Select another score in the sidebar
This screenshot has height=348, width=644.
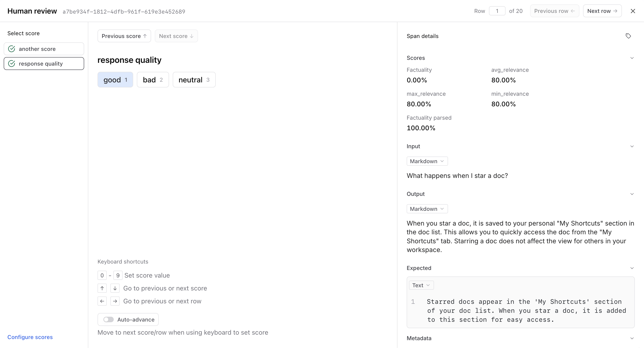click(x=44, y=49)
